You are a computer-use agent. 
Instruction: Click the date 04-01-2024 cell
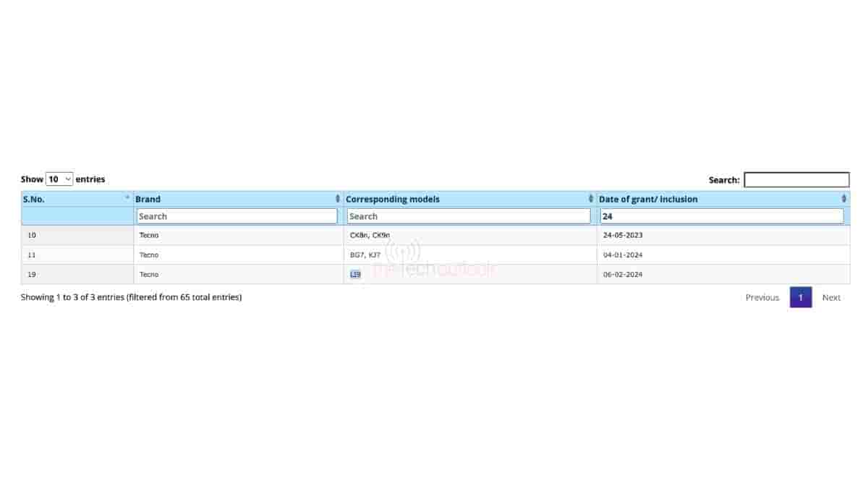click(623, 254)
